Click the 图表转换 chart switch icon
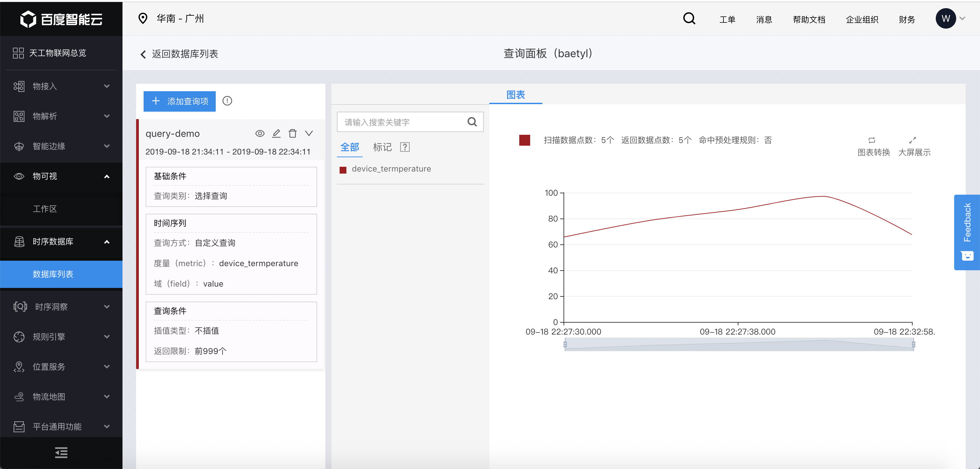Viewport: 980px width, 469px height. click(x=871, y=140)
